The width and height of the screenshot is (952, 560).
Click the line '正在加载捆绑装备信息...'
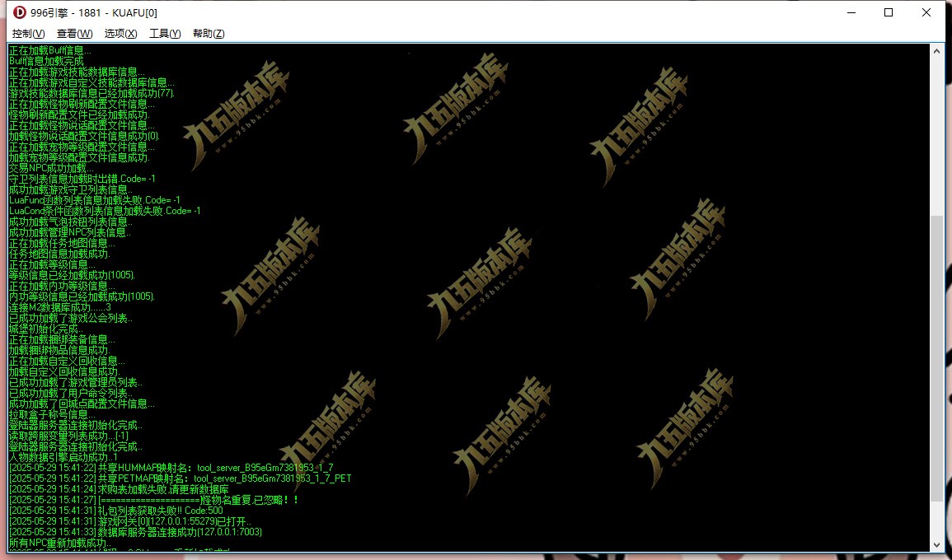[x=62, y=339]
